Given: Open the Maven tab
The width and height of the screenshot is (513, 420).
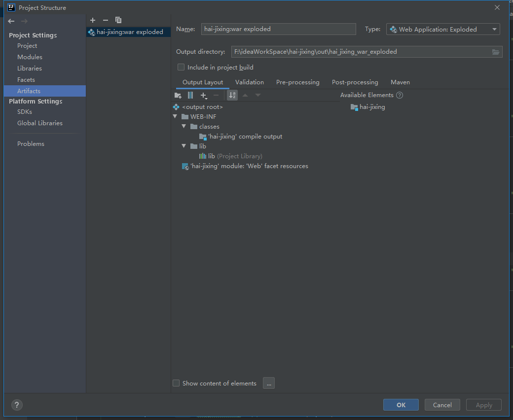Looking at the screenshot, I should [400, 82].
